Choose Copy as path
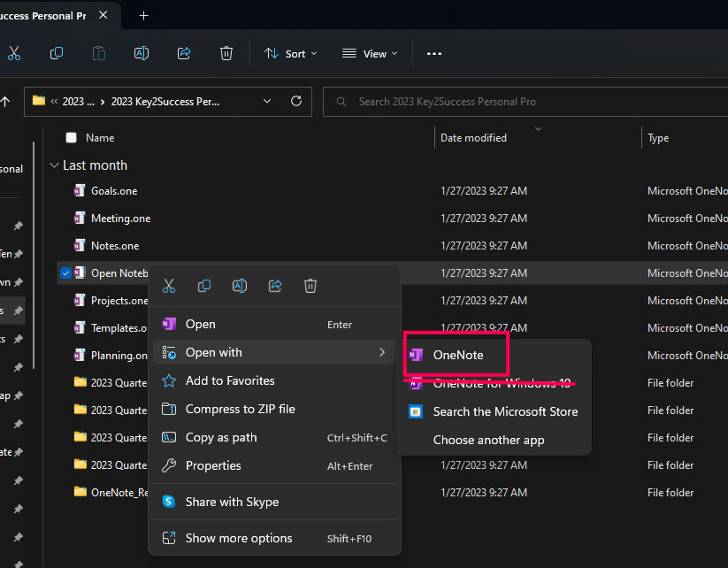Viewport: 728px width, 568px height. point(276,437)
